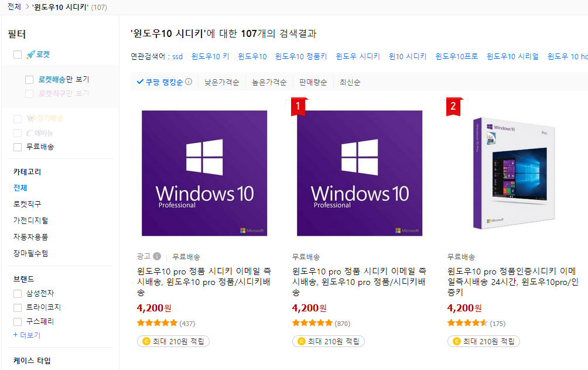
Task: Open the 가전디지털 category
Action: pyautogui.click(x=31, y=220)
